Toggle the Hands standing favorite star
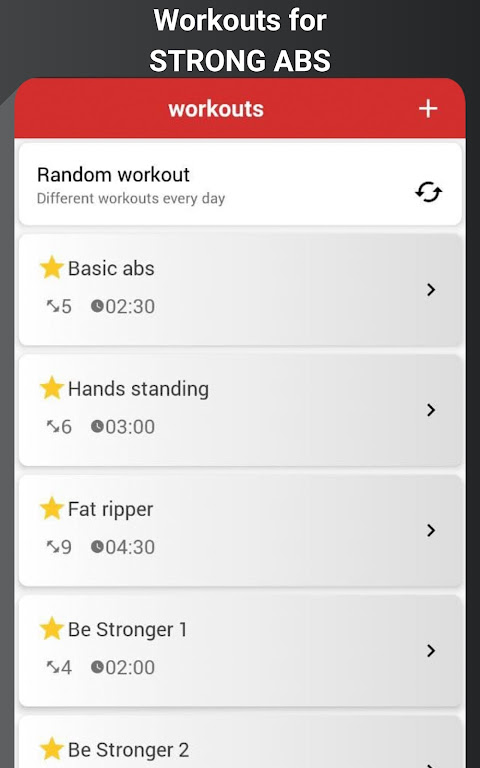The height and width of the screenshot is (768, 480). coord(52,388)
